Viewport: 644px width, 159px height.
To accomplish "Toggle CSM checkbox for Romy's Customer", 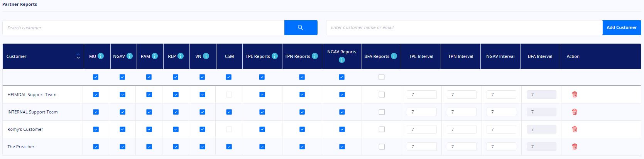I will coord(229,129).
